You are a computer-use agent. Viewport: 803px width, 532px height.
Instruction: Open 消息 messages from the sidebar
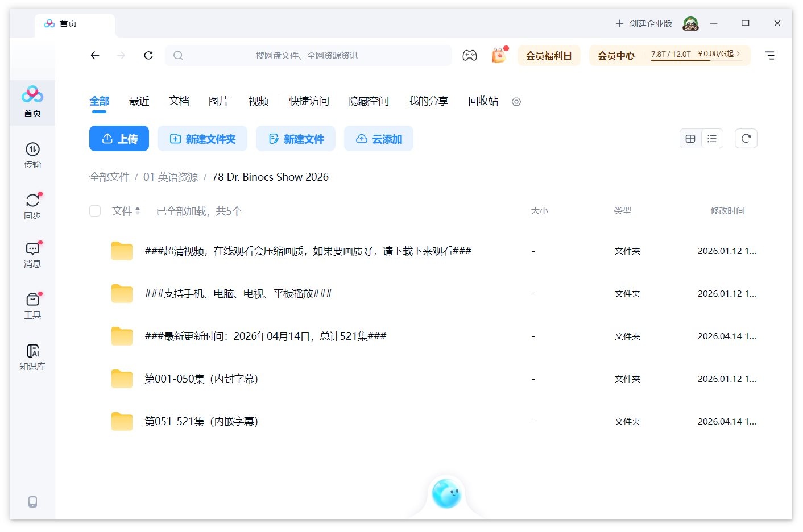(32, 253)
